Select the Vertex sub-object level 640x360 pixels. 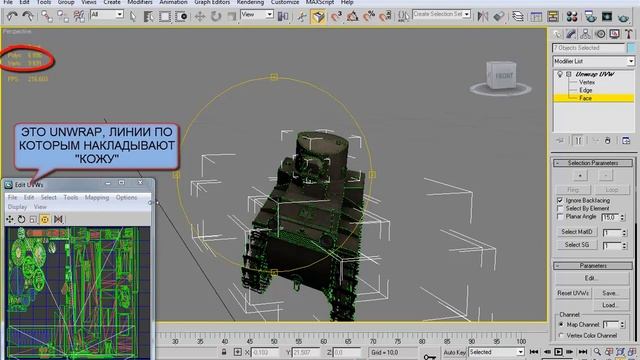(x=587, y=82)
